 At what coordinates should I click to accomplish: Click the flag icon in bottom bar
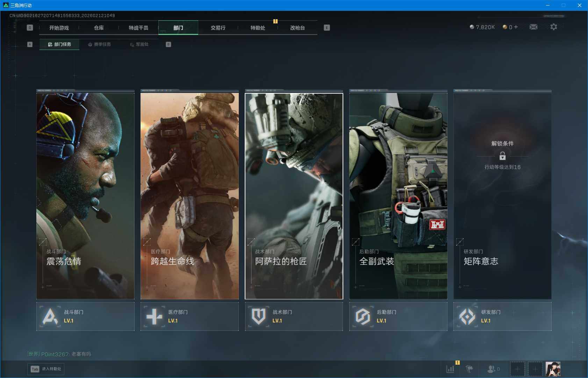pos(469,369)
